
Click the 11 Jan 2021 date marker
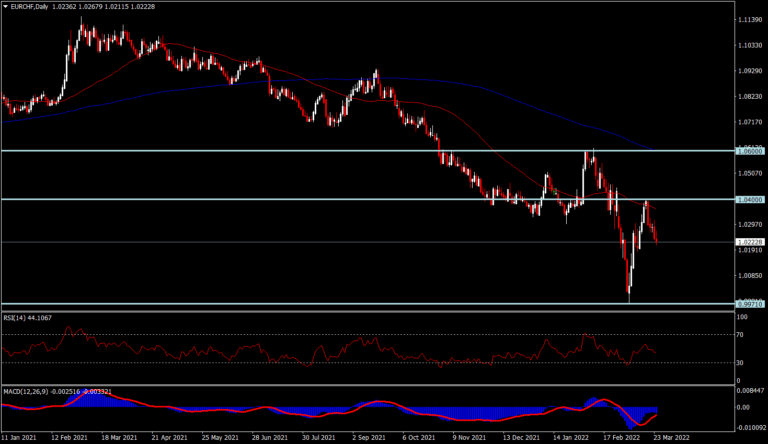coord(19,437)
